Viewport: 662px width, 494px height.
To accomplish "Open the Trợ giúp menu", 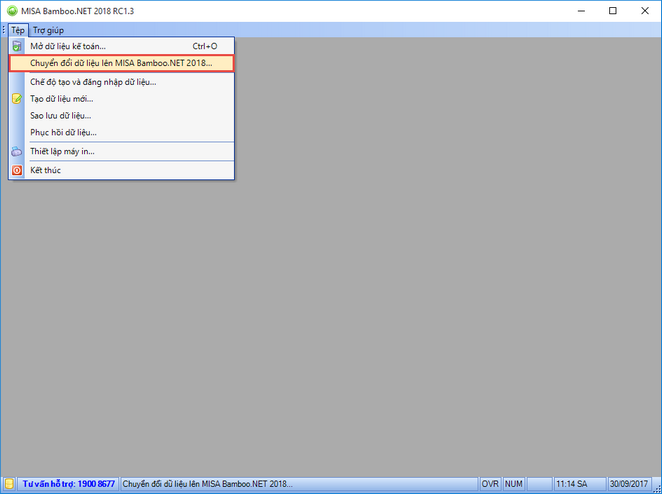I will pos(48,30).
